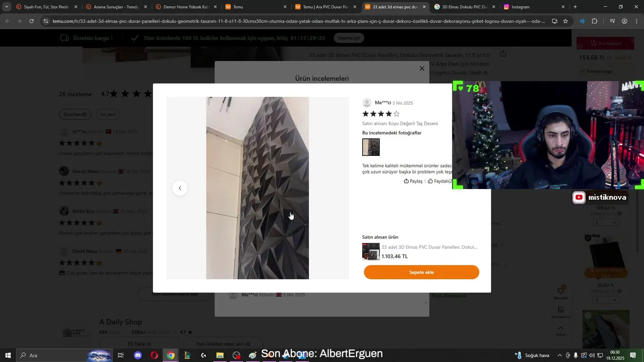Switch to Demor Home Yüksek Kalite tab
The height and width of the screenshot is (362, 644).
click(x=186, y=7)
